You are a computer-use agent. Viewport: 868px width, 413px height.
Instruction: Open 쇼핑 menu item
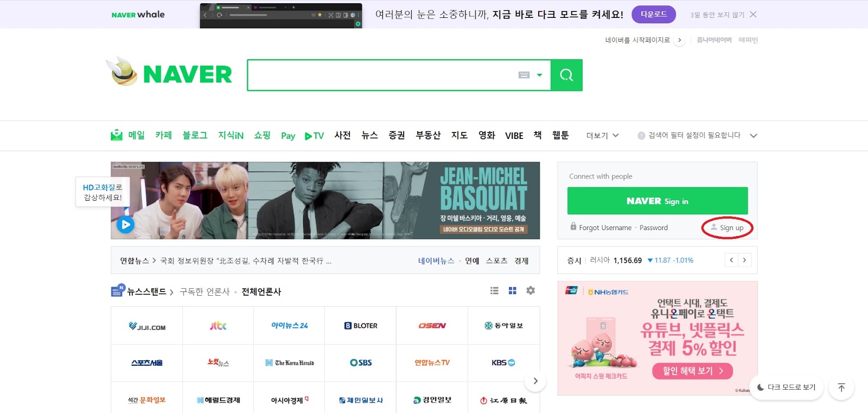[262, 135]
